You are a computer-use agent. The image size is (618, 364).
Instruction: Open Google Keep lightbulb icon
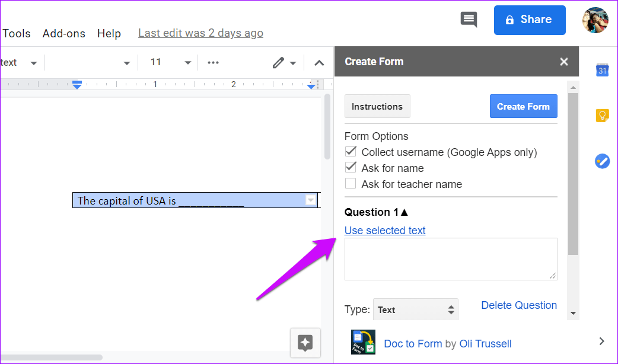602,116
